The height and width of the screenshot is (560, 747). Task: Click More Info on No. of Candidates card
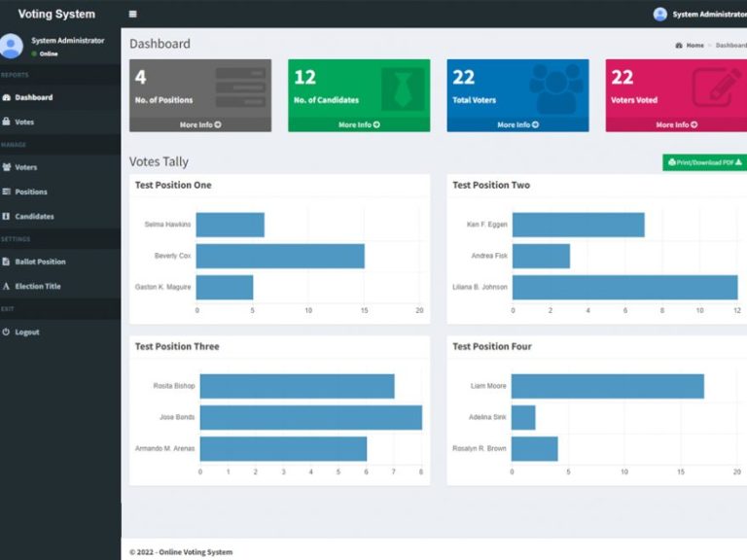[x=359, y=124]
